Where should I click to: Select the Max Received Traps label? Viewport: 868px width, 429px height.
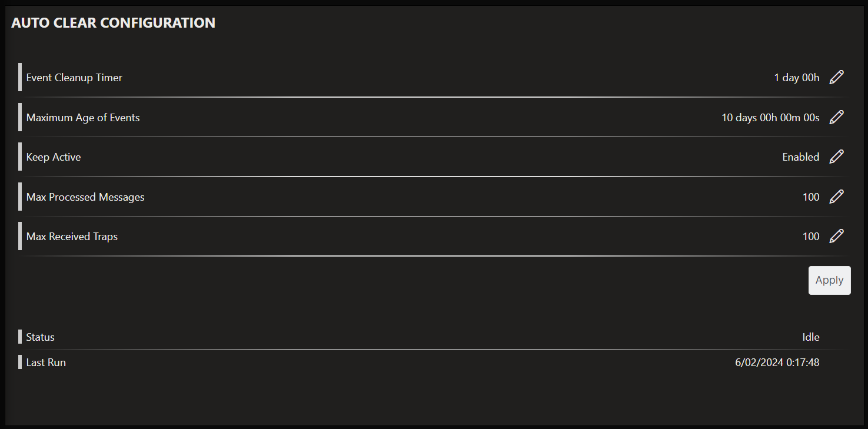pos(72,237)
